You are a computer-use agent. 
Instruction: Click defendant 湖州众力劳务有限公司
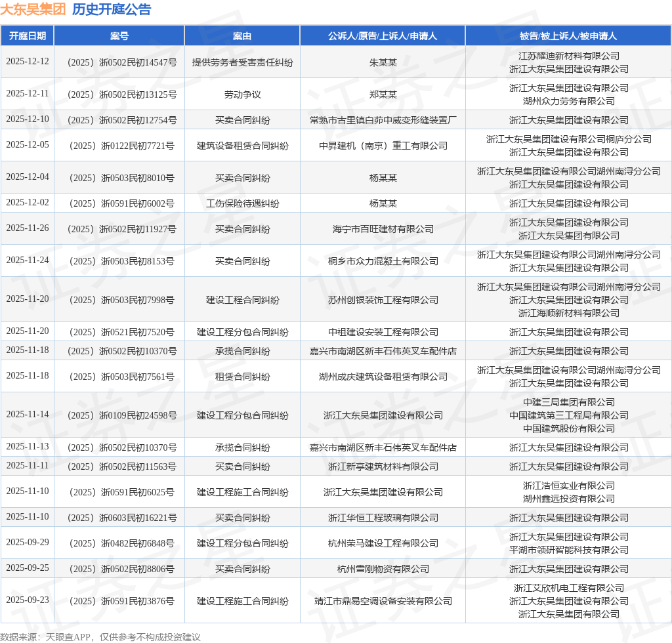click(x=568, y=101)
